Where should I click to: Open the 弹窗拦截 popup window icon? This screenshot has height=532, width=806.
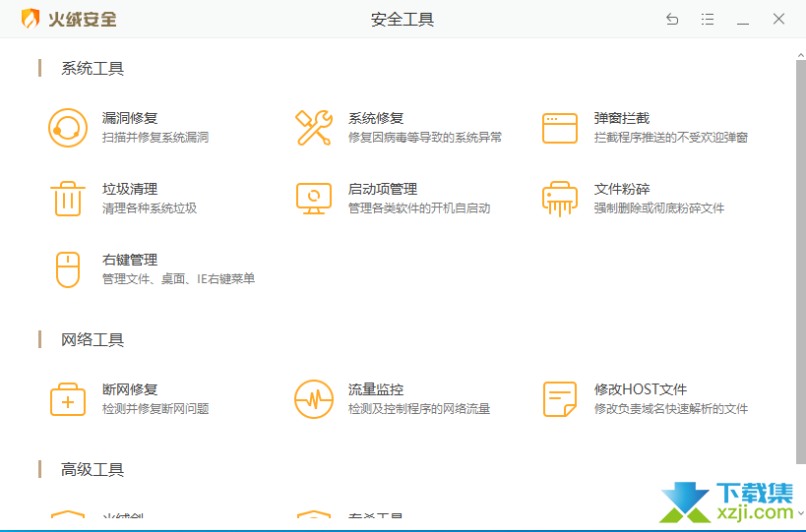[x=560, y=129]
